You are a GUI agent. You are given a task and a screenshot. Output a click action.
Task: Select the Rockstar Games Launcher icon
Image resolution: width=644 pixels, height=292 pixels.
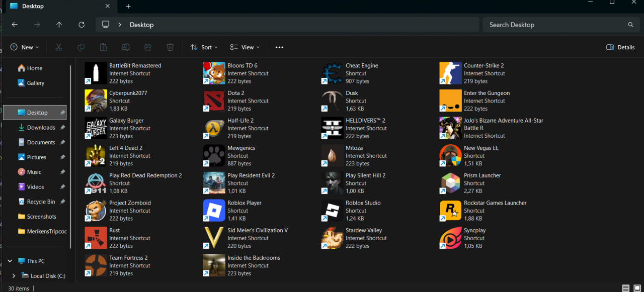click(450, 211)
